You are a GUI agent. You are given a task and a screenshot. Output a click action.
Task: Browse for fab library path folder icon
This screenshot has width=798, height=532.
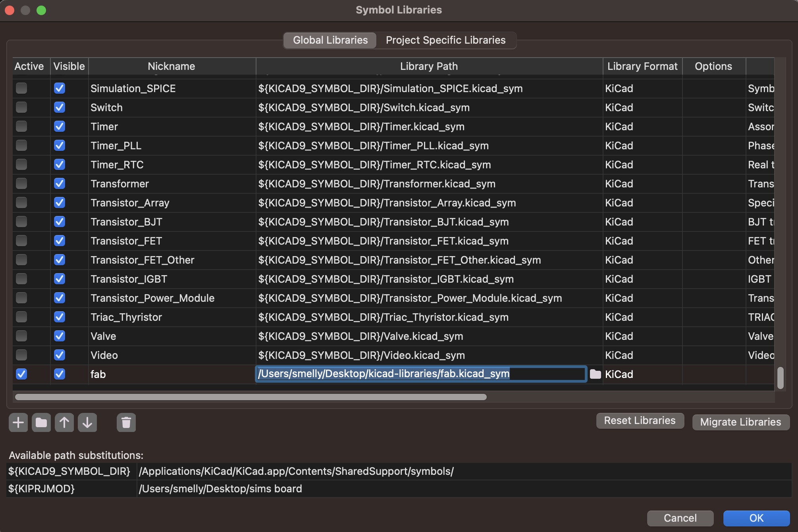point(595,374)
